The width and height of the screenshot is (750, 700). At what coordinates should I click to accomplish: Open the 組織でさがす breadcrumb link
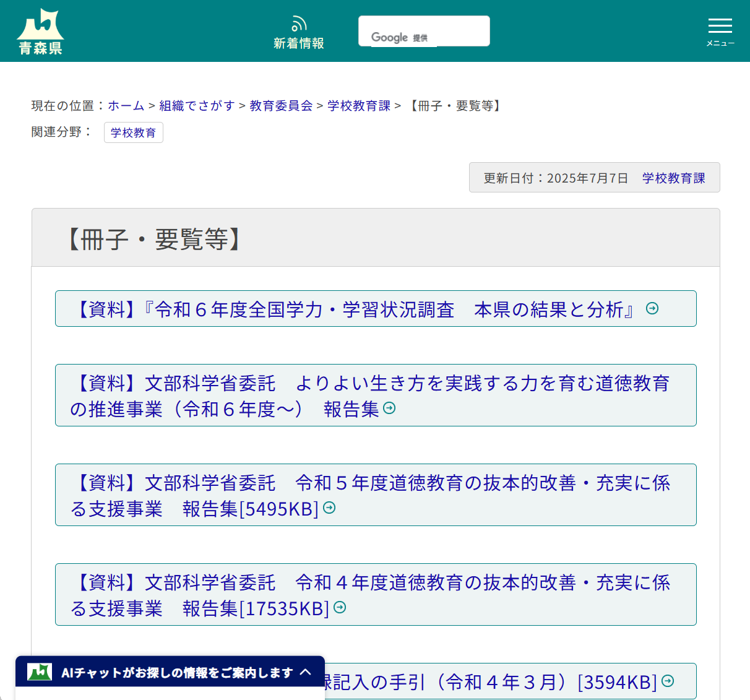tap(197, 105)
